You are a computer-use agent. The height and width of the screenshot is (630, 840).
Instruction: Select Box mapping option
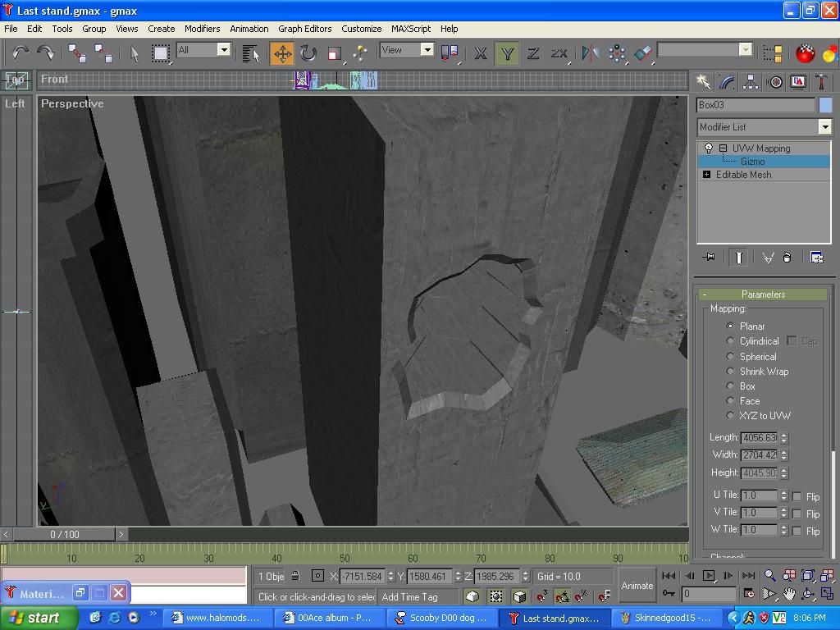click(730, 386)
